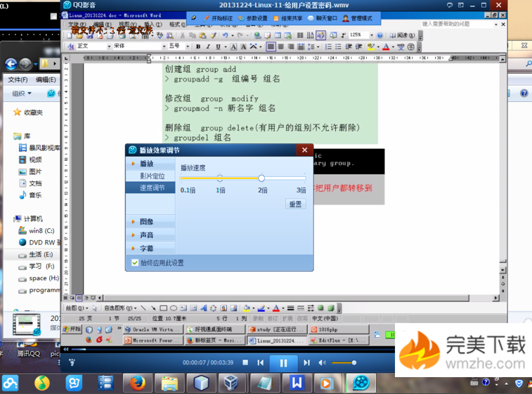Skip to next video track

[306, 362]
